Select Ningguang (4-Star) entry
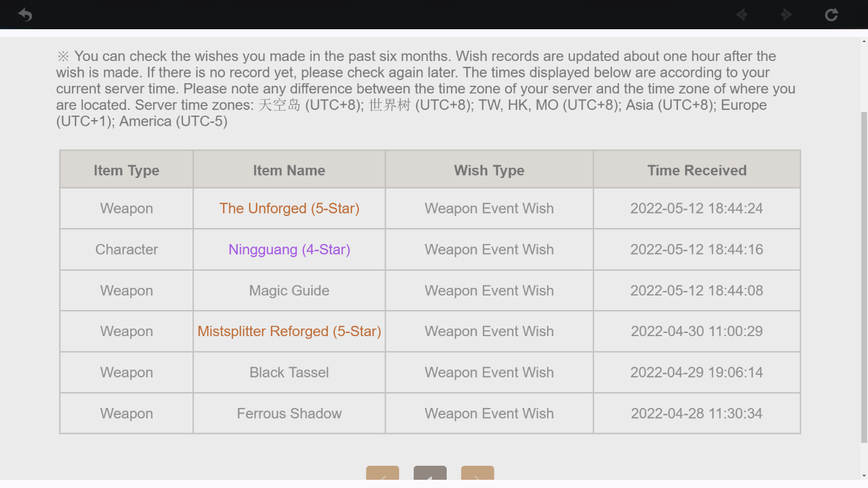 click(289, 250)
